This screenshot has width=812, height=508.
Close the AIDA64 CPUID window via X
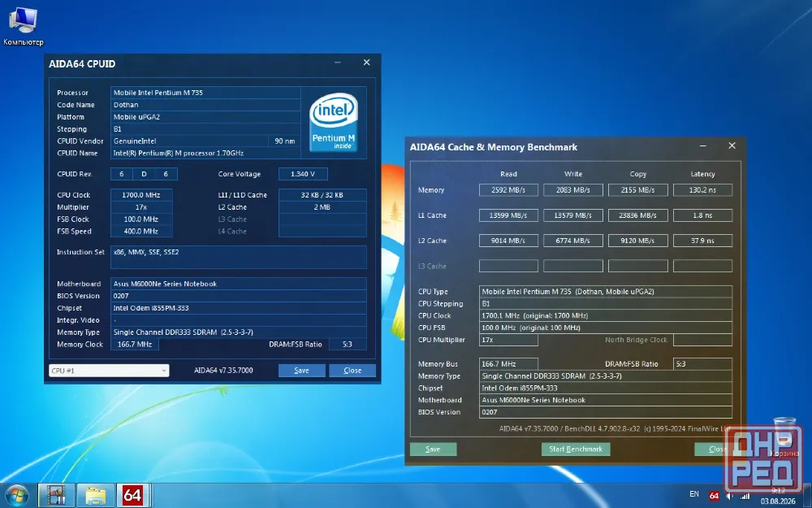click(x=367, y=63)
